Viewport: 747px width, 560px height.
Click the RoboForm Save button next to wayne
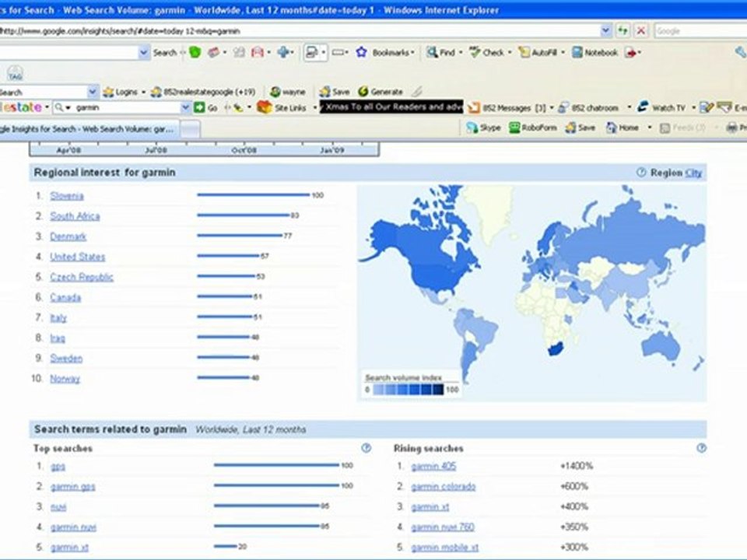coord(335,92)
